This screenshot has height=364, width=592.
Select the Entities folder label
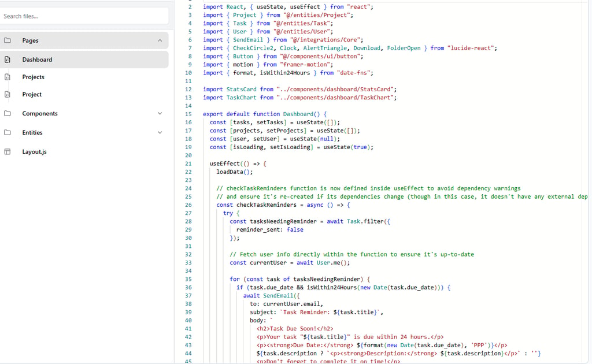(x=32, y=132)
